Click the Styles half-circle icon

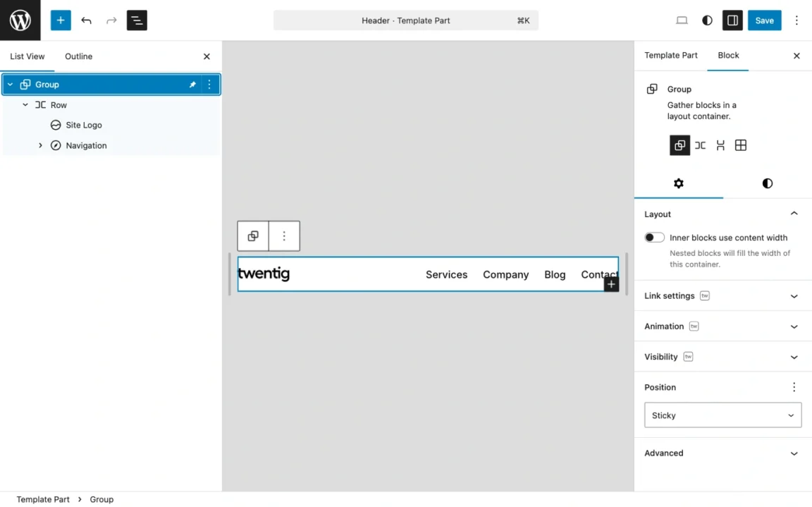(x=706, y=20)
